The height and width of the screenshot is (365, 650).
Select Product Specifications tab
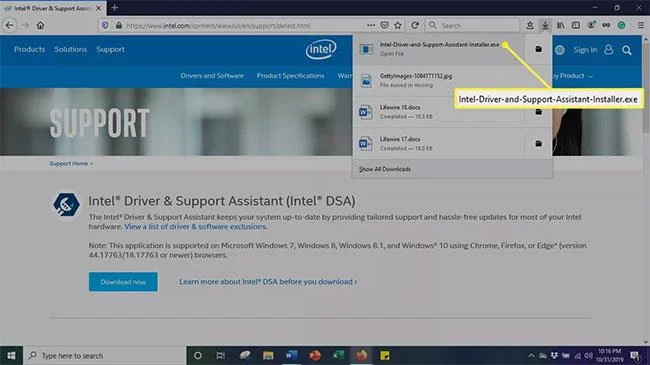[x=291, y=76]
